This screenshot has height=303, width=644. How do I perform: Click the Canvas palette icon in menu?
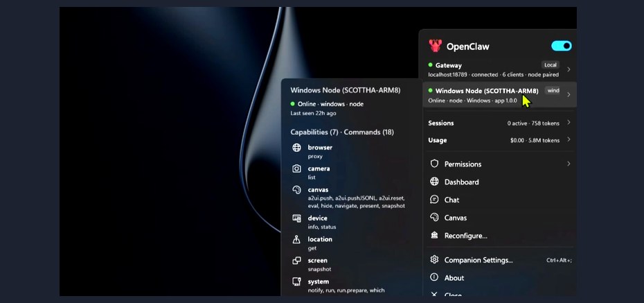(x=434, y=218)
